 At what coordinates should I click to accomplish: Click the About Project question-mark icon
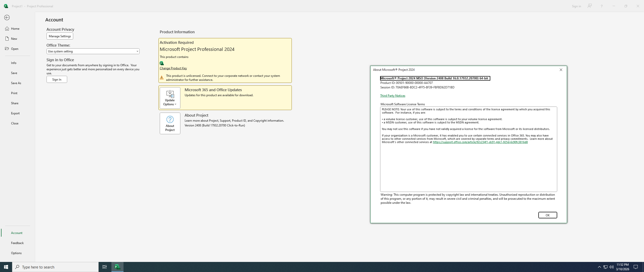170,119
